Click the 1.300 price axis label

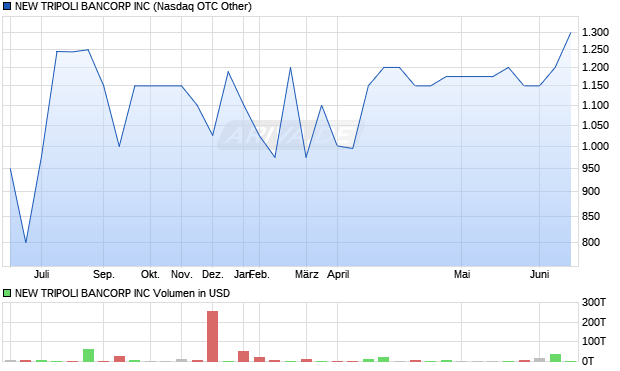(595, 32)
